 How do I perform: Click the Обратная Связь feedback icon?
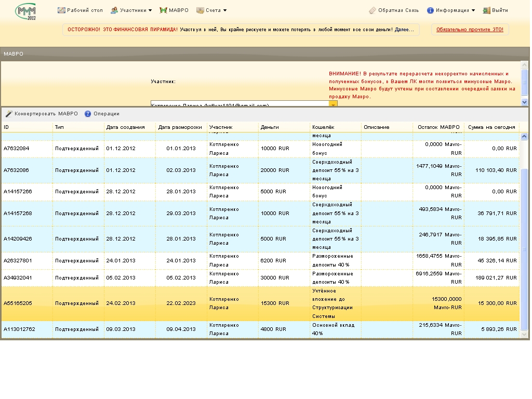pyautogui.click(x=373, y=10)
